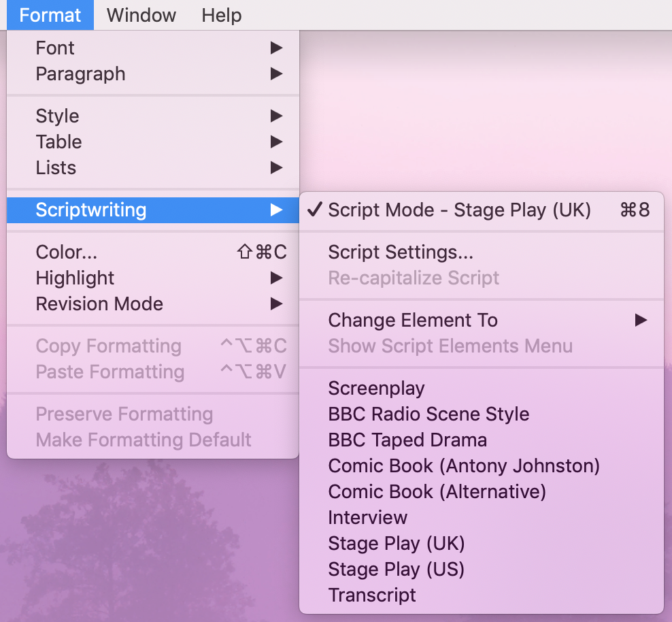Select Comic Book (Alternative) format

coord(482,492)
